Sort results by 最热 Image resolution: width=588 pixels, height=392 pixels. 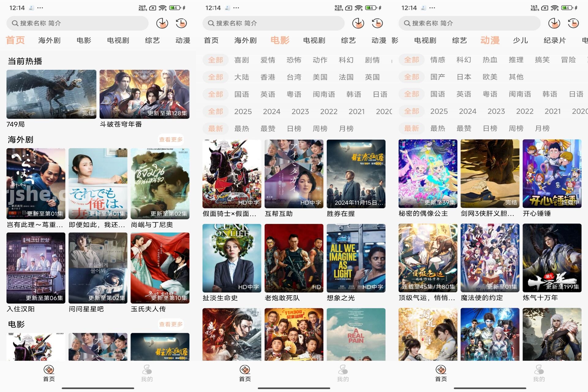click(242, 128)
